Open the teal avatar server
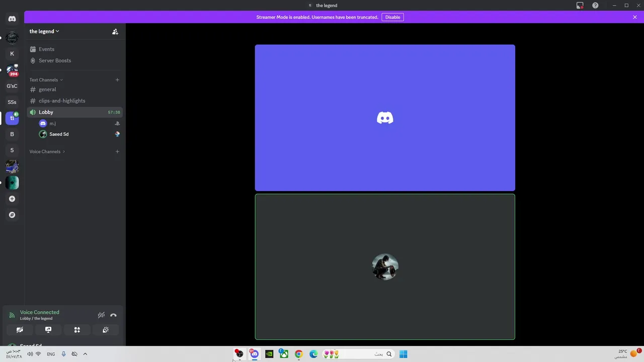Viewport: 644px width, 362px height. click(x=12, y=183)
